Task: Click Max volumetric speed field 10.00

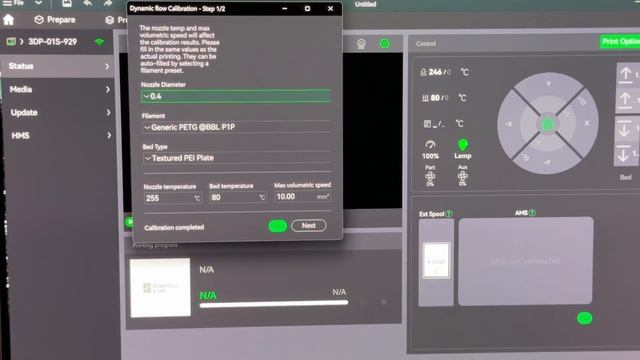Action: 303,197
